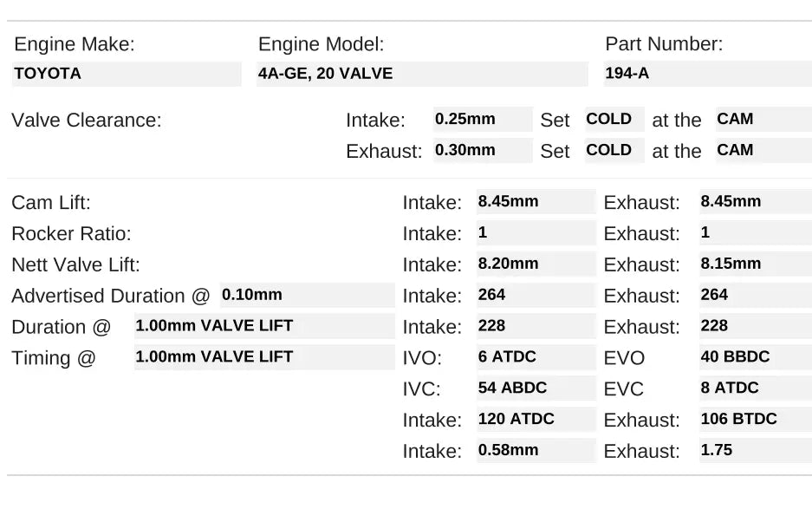Click the Timing @ 1.00mm VALVE LIFT field
812x509 pixels.
pos(263,356)
